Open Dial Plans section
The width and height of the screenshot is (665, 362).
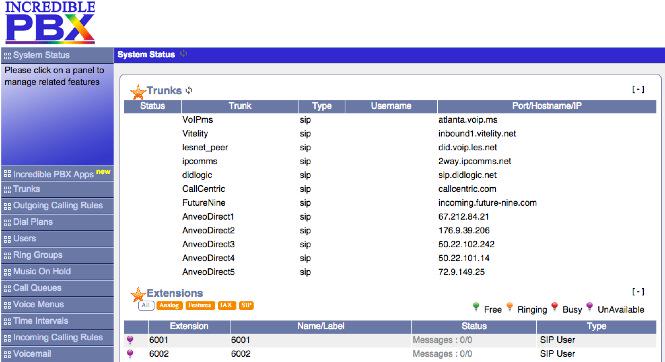coord(57,222)
